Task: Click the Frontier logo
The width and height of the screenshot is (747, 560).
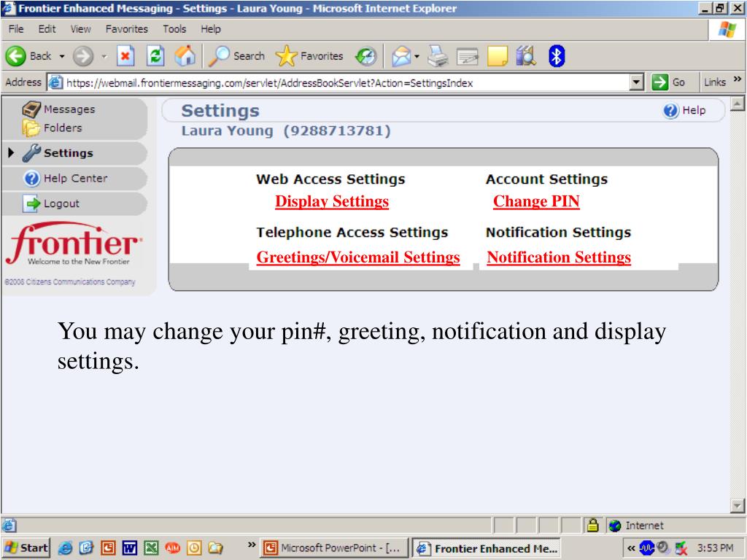Action: pos(74,244)
